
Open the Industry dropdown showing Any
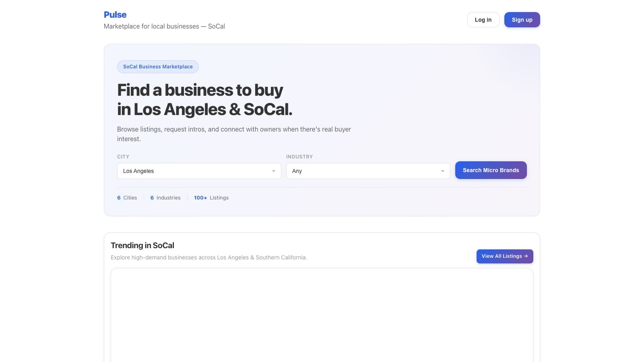point(368,171)
